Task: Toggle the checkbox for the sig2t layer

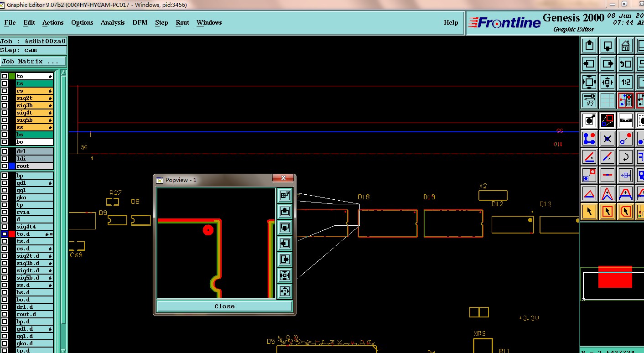Action: pyautogui.click(x=5, y=98)
